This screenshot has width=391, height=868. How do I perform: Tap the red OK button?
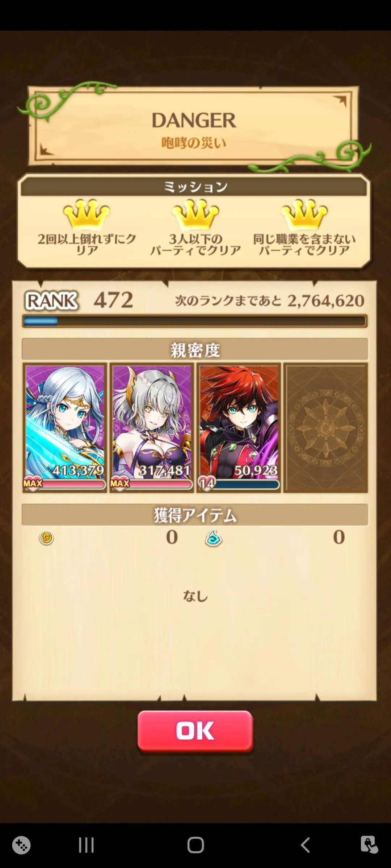[195, 731]
